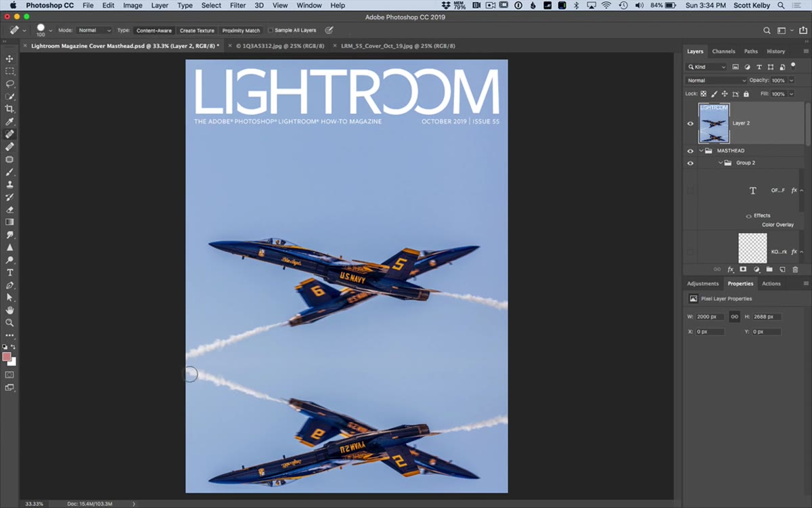
Task: Click the Create Texture button
Action: pos(197,30)
